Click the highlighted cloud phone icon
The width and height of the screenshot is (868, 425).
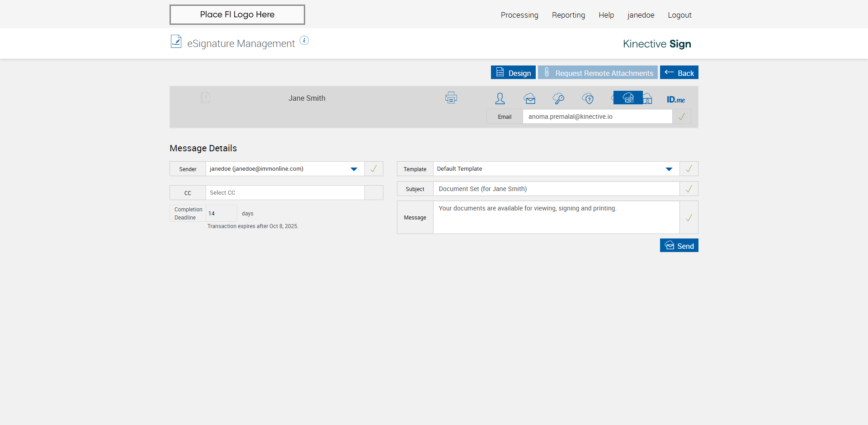(x=628, y=98)
